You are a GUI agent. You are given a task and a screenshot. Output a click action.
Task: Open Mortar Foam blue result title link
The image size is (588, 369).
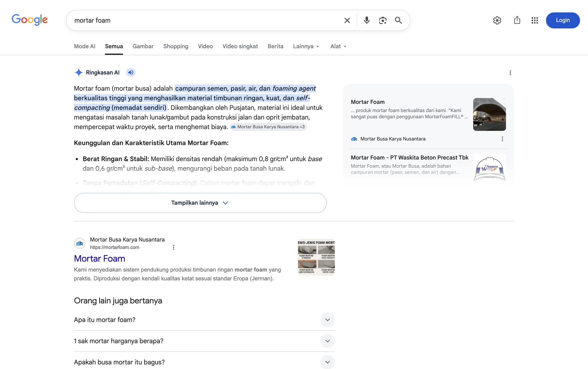point(100,259)
